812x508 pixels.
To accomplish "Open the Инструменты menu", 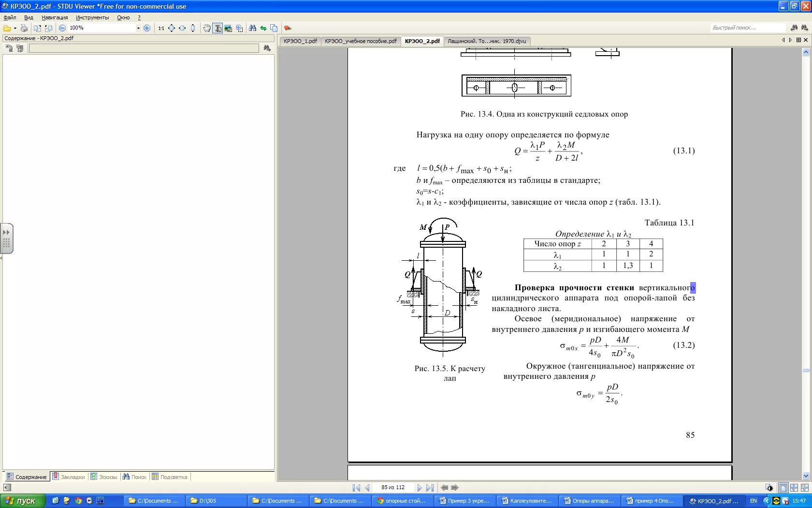I will pos(92,17).
